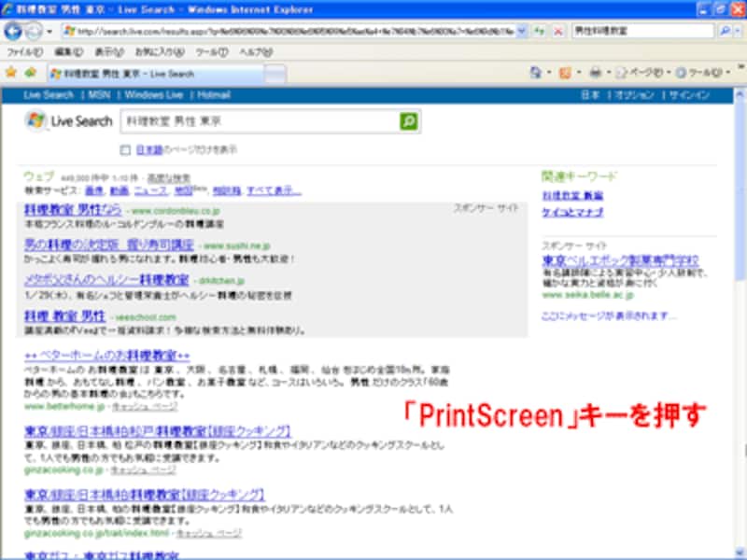Click the browser address bar URL field
The height and width of the screenshot is (560, 747).
[289, 32]
